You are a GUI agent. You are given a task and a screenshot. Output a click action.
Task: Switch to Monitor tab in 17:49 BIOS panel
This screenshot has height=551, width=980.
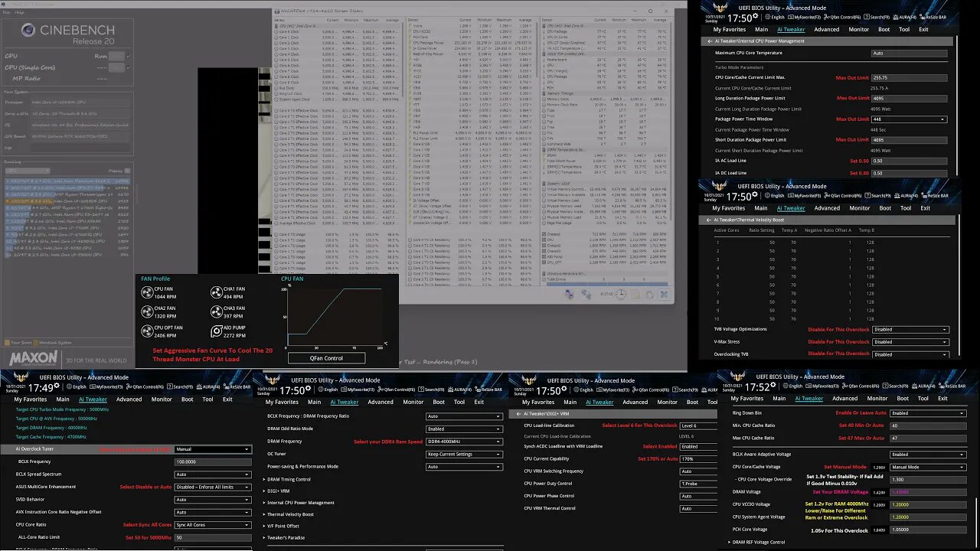(x=162, y=399)
